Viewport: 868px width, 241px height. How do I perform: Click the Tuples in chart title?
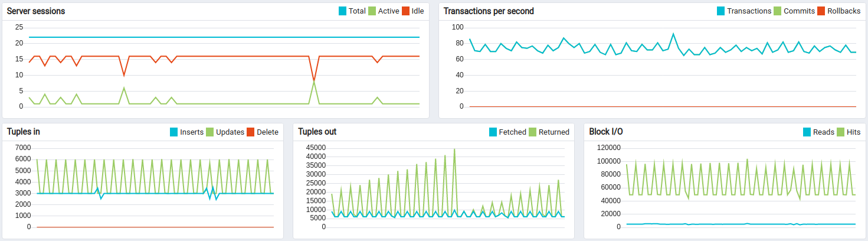[24, 132]
